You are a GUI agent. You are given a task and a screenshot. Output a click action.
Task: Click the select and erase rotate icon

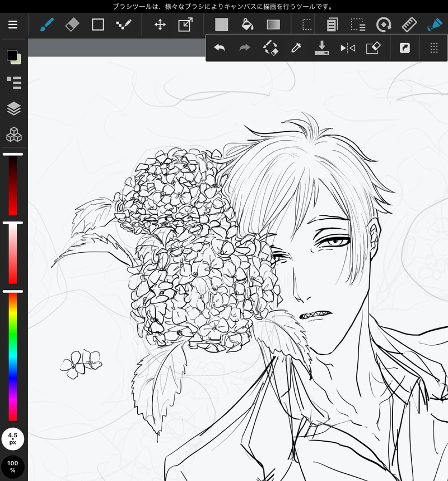(270, 48)
